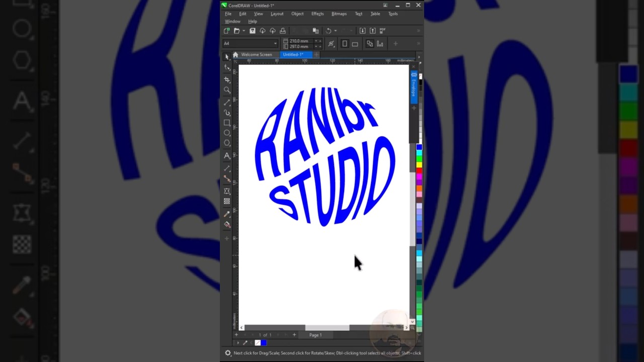This screenshot has width=644, height=362.
Task: Open the autofit page options icon
Action: point(331,44)
